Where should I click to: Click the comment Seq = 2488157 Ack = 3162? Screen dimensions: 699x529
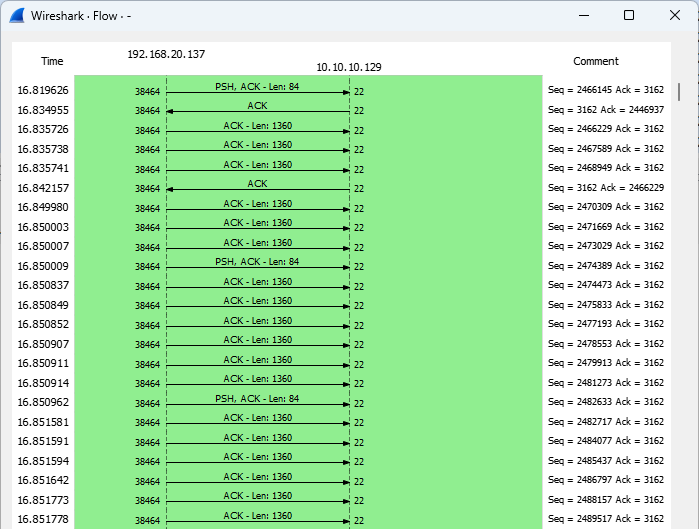(x=606, y=500)
